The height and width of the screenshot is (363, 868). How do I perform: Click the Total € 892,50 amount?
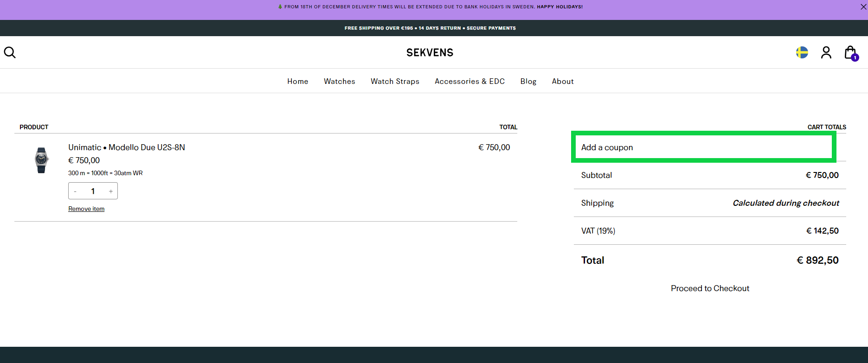click(817, 260)
